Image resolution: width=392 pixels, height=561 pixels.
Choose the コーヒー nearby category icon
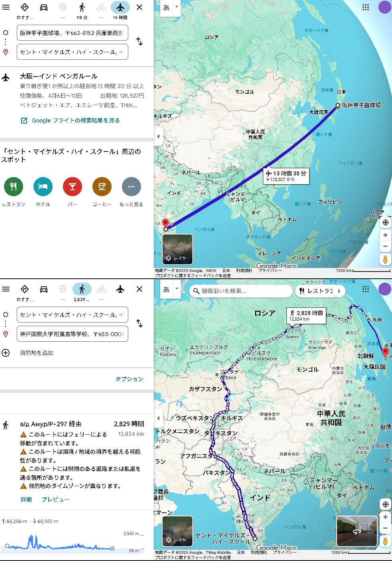102,187
